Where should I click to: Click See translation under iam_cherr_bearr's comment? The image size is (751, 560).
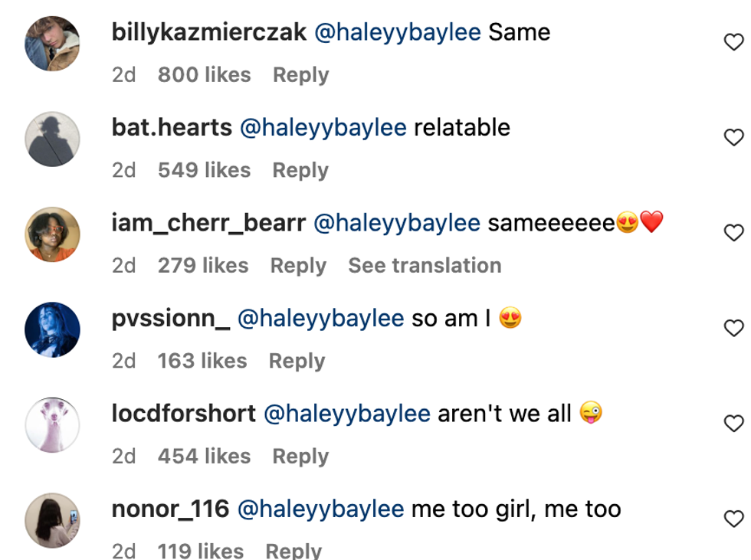[425, 265]
